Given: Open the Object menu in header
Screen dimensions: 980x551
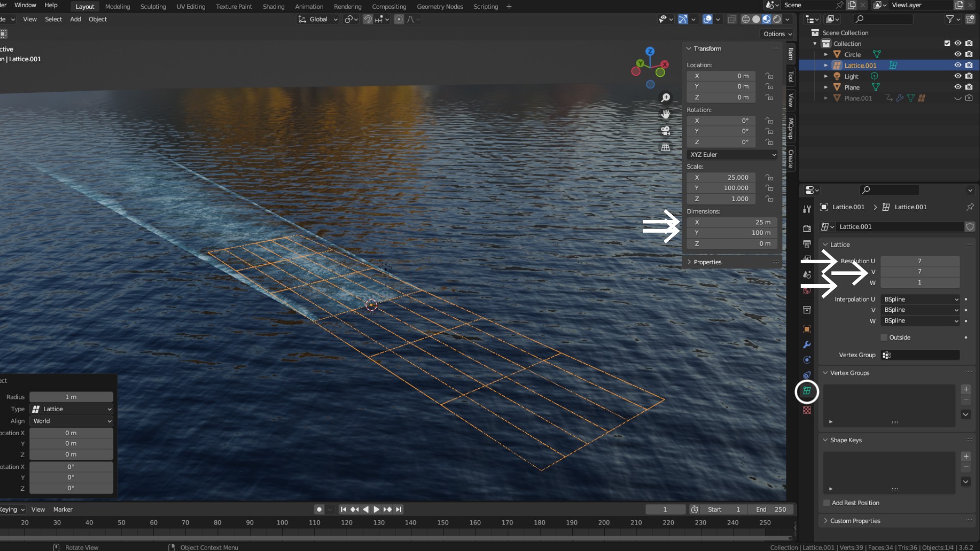Looking at the screenshot, I should pyautogui.click(x=97, y=19).
